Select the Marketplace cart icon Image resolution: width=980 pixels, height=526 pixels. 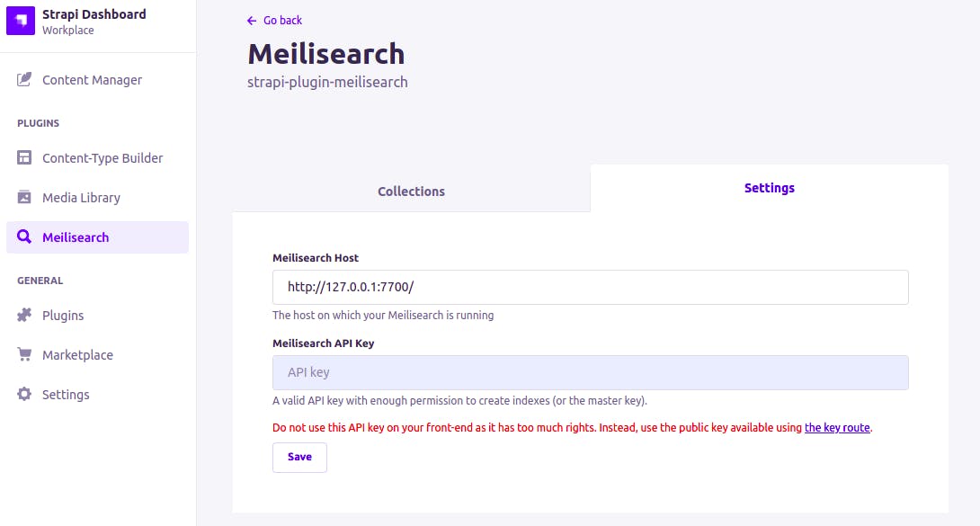click(x=24, y=354)
